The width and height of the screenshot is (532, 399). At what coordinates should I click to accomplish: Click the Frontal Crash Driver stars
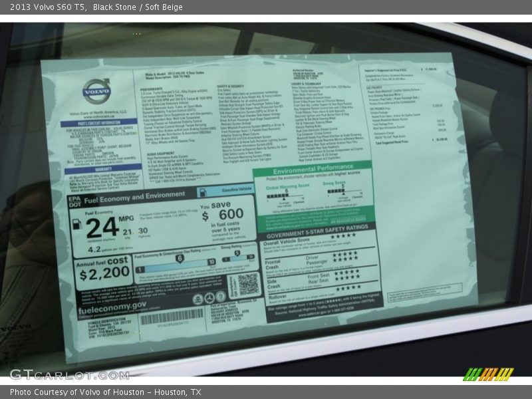tap(345, 253)
